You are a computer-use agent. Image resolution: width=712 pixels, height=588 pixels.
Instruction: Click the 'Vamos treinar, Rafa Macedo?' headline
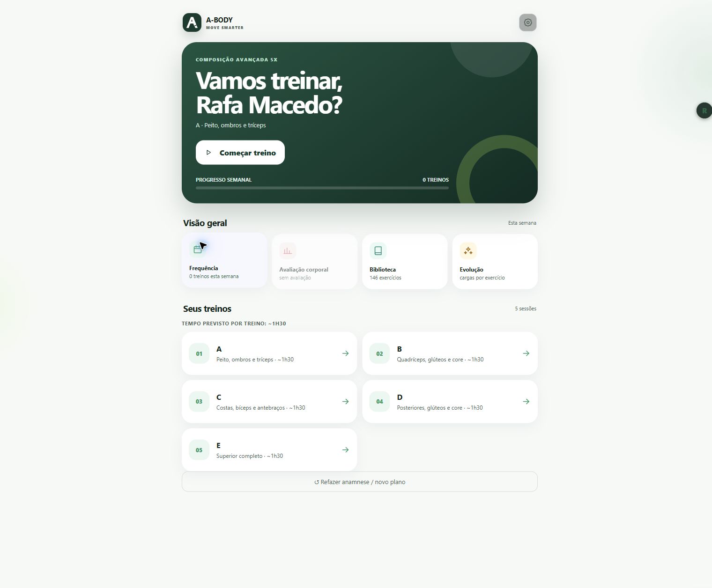(x=269, y=93)
